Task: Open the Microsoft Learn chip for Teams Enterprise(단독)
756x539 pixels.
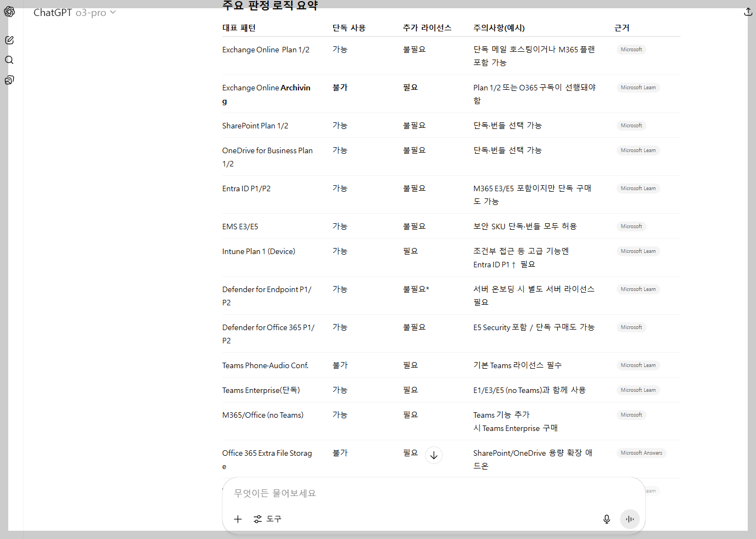Action: pos(638,390)
